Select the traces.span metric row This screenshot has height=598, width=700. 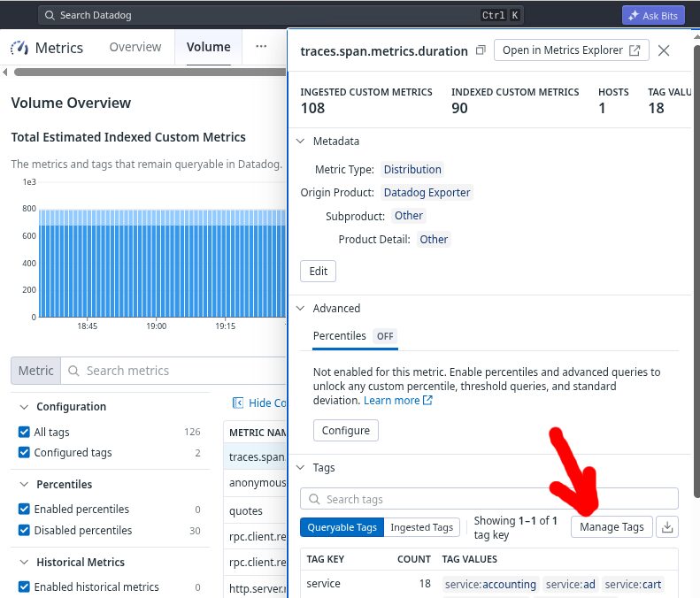point(257,457)
